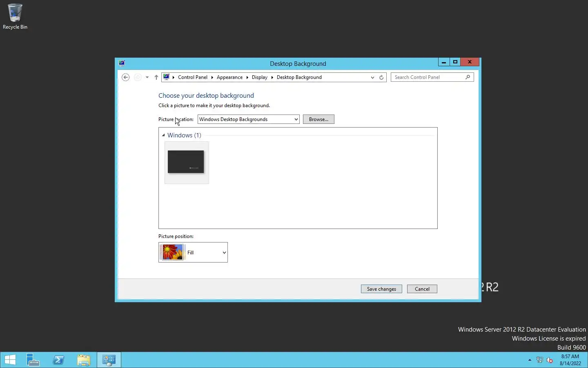Viewport: 588px width, 368px height.
Task: Click the network tray icon
Action: coord(540,360)
